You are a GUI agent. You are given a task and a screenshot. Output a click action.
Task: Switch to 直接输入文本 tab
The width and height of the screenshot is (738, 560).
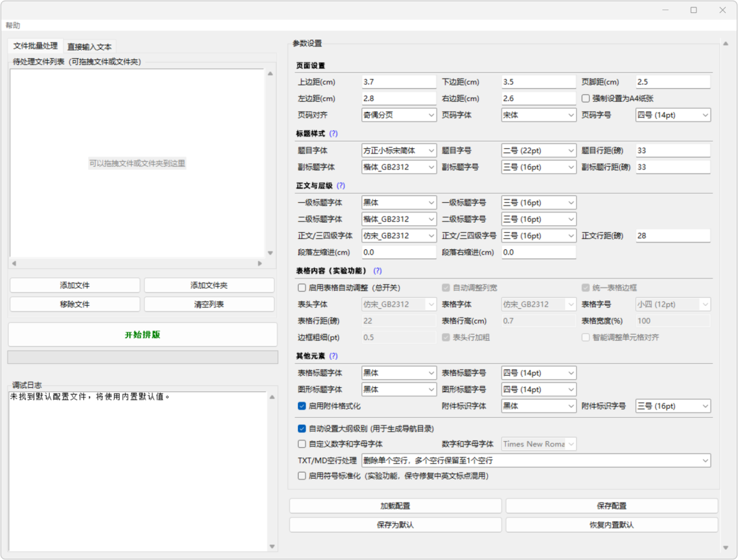coord(90,46)
